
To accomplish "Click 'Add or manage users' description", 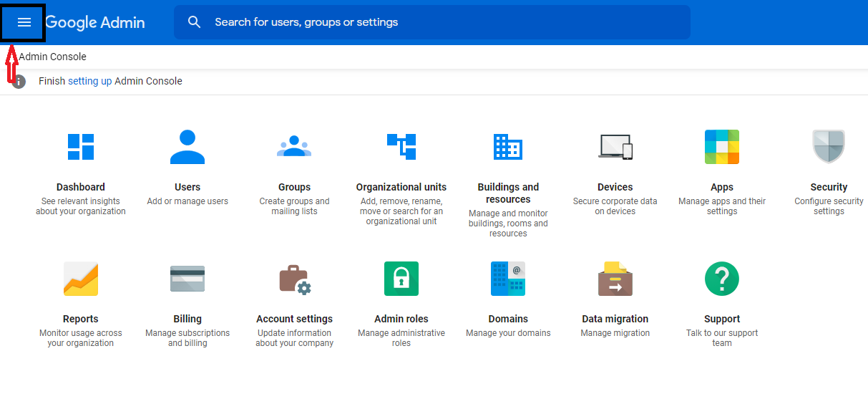I will [x=187, y=201].
